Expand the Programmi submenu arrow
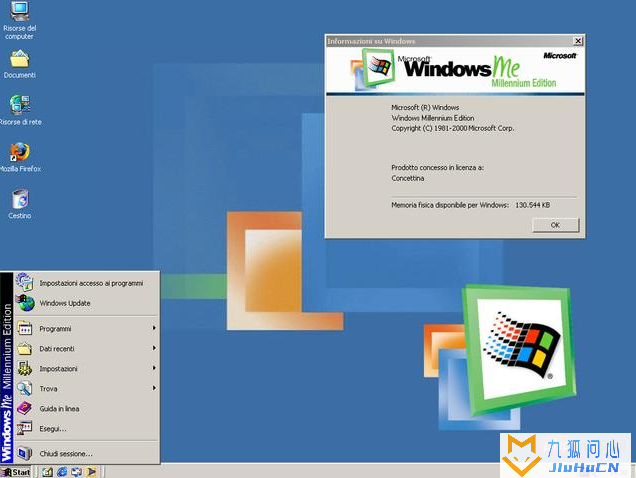Viewport: 636px width, 478px height. [x=154, y=328]
